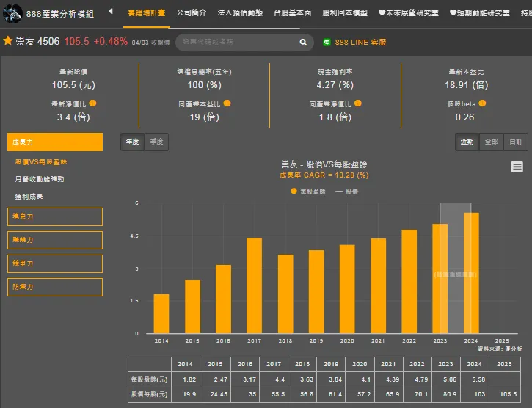
Task: Expand the 競爭力 section
Action: point(55,263)
